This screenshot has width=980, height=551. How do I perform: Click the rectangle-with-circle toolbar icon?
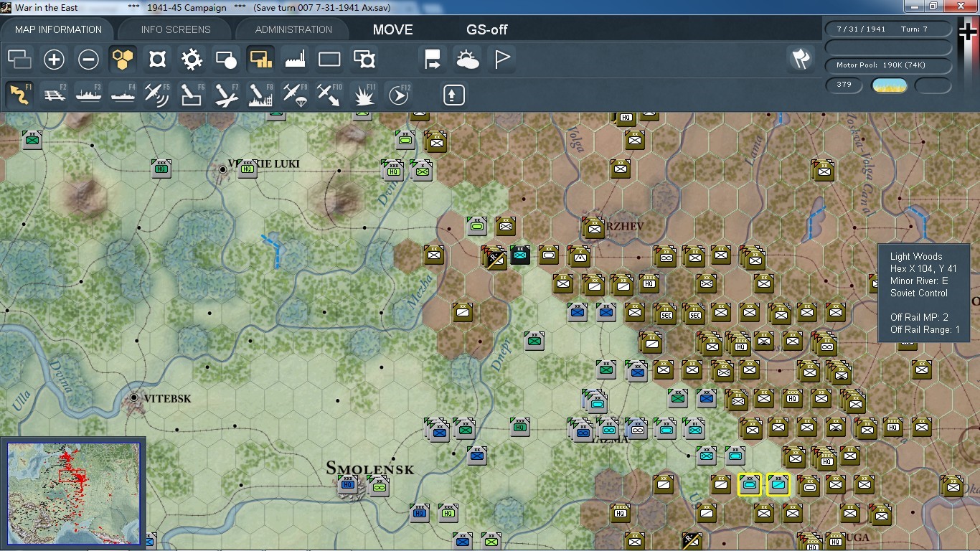(x=226, y=60)
